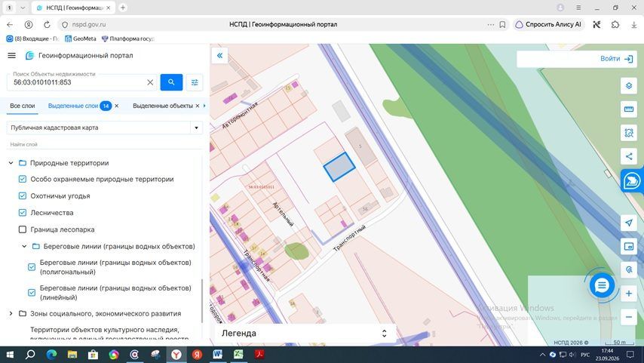
Task: Open Yandex Browser from taskbar
Action: click(176, 355)
